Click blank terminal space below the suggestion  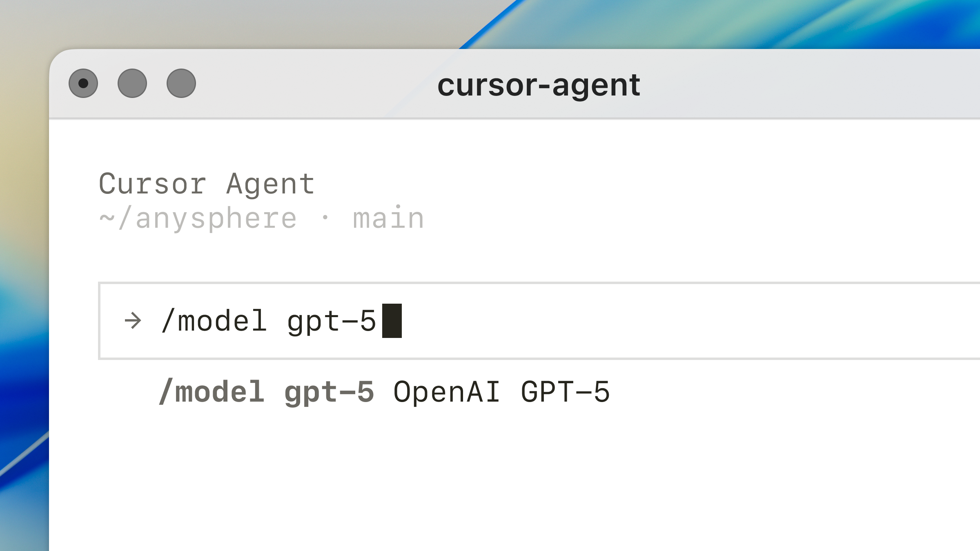(490, 482)
